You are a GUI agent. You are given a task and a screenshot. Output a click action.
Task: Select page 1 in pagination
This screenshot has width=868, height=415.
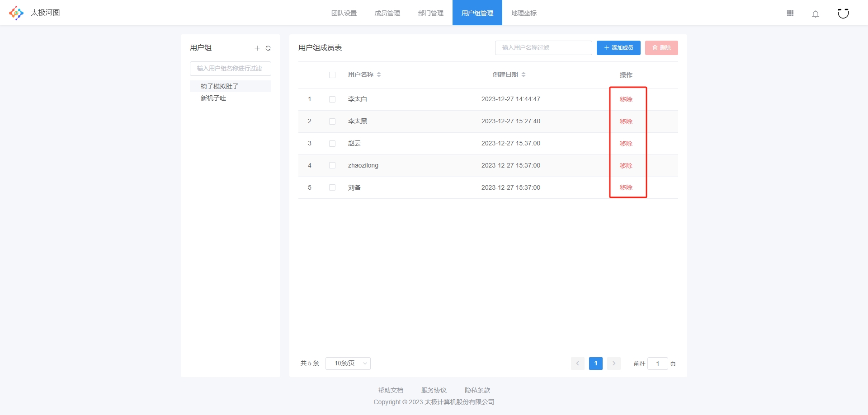pos(596,364)
